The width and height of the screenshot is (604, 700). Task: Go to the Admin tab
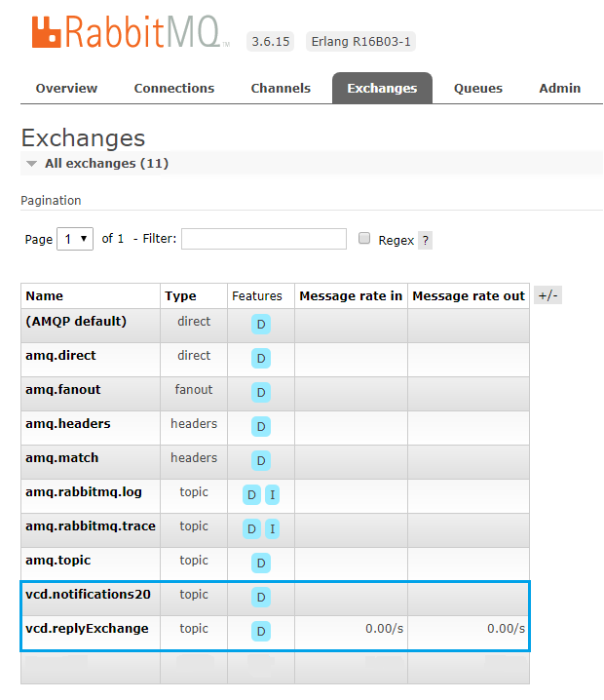tap(560, 88)
